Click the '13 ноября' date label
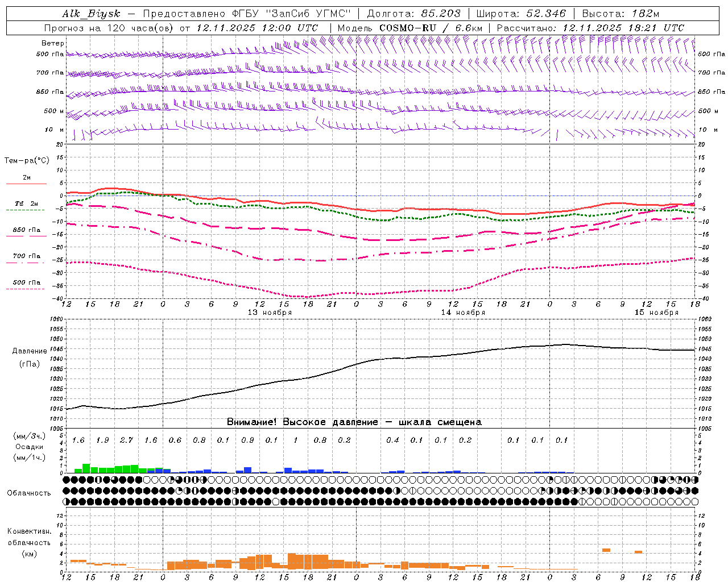 click(x=270, y=312)
